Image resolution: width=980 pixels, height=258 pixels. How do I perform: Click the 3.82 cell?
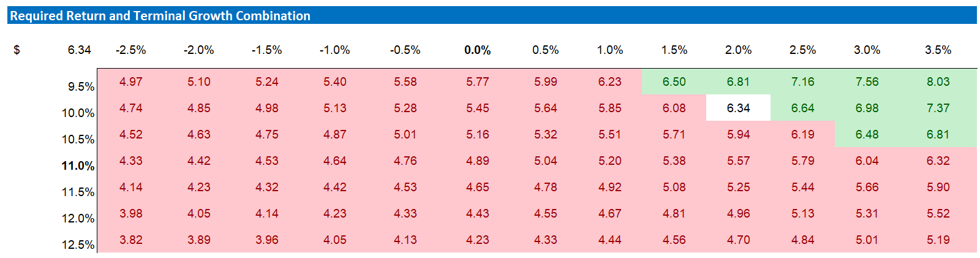tap(130, 240)
